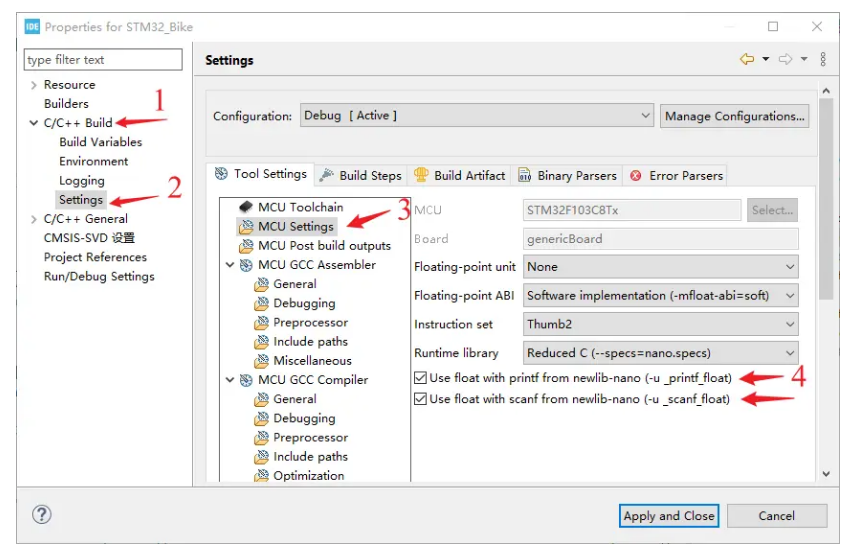
Task: Click the settings pane vertical scrollbar thumb
Action: 826,198
